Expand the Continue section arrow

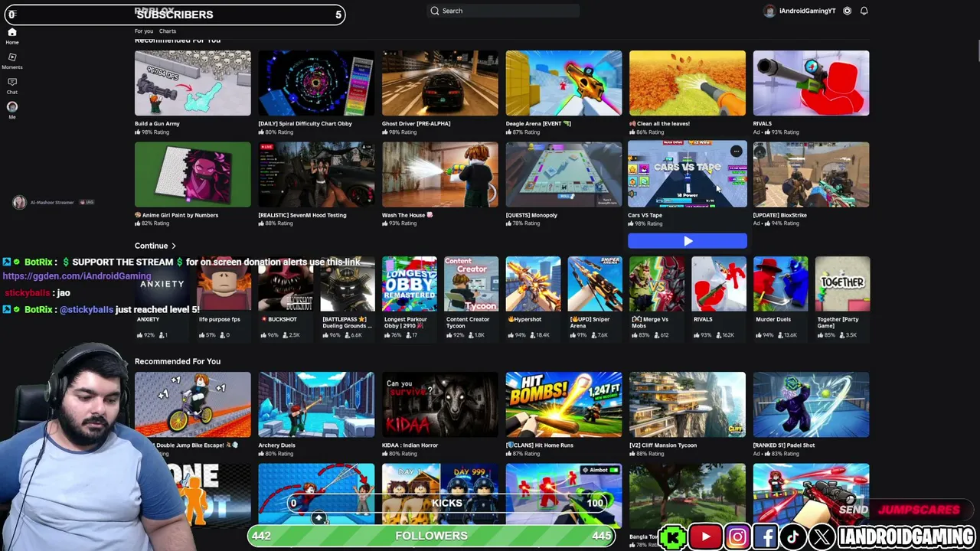point(174,246)
